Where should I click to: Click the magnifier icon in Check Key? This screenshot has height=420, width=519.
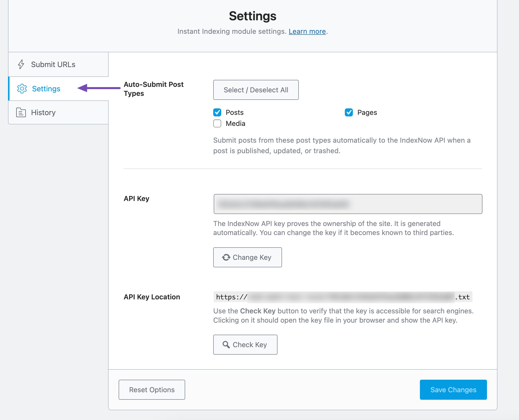click(x=226, y=345)
